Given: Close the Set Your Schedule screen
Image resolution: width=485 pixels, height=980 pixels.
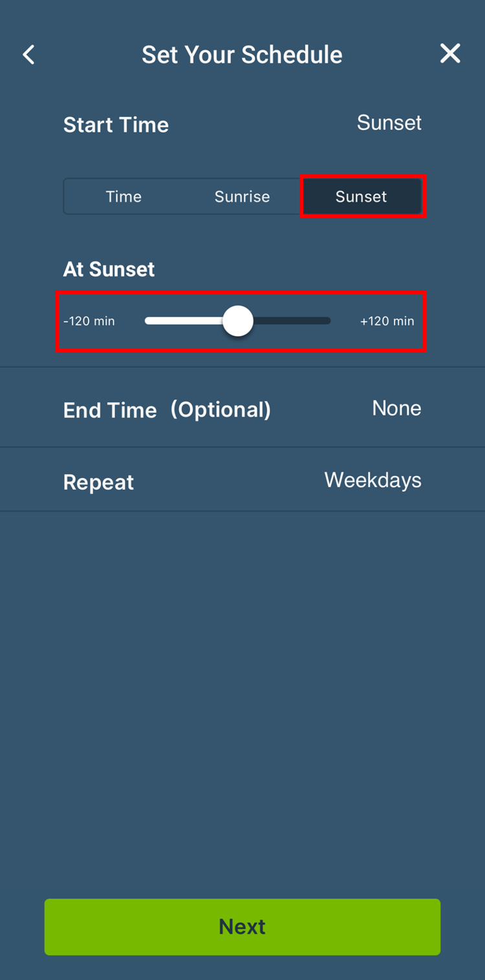Looking at the screenshot, I should 450,54.
